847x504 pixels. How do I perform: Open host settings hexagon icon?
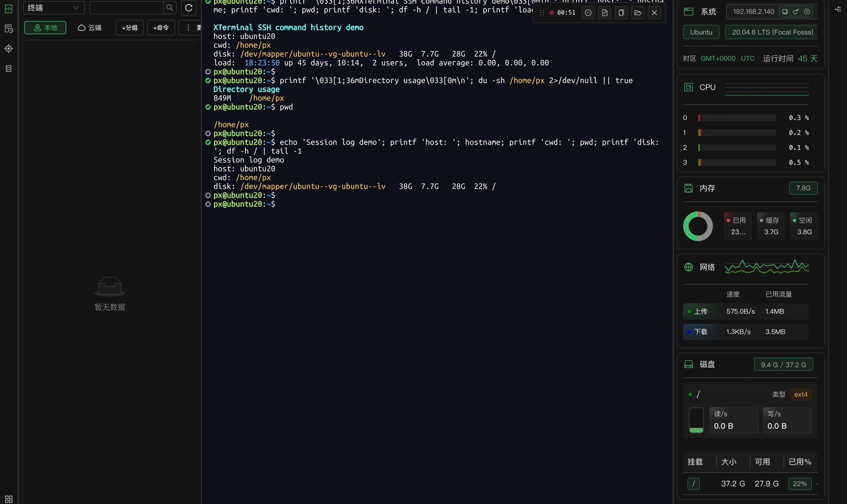pyautogui.click(x=807, y=12)
